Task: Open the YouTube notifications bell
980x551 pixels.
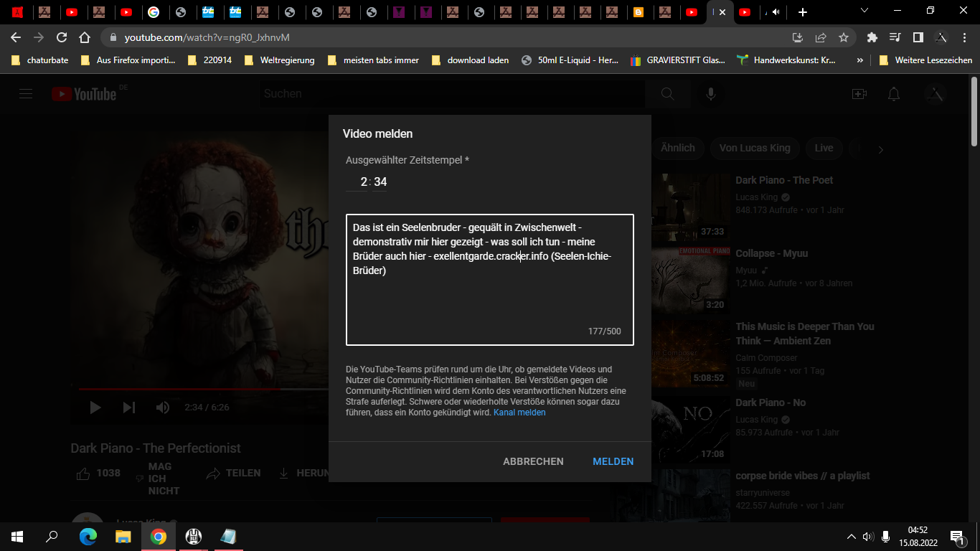Action: pos(893,94)
